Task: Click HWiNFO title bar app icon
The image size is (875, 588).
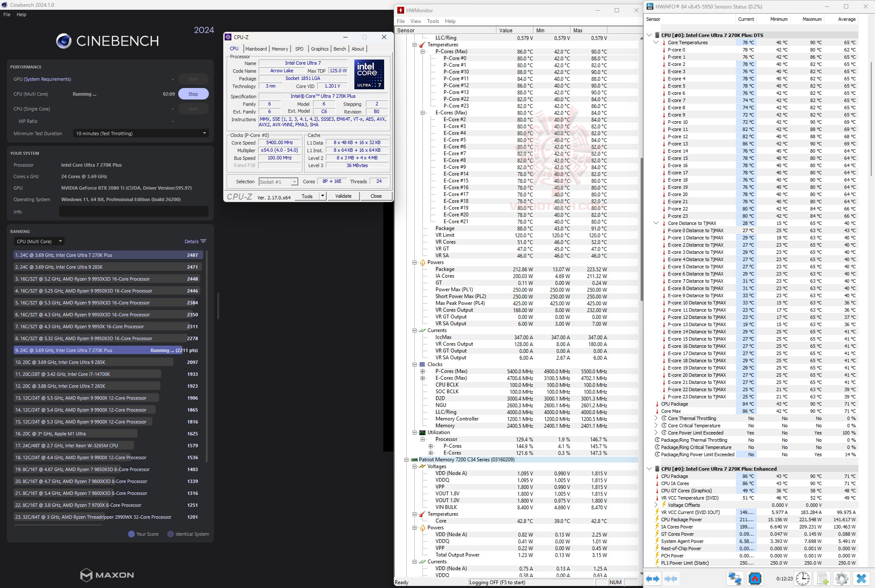Action: (650, 6)
